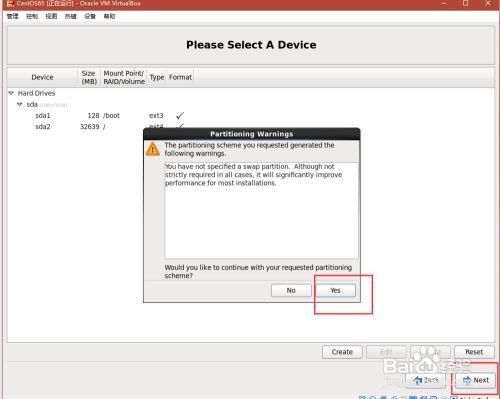Click the format checkmark for sda1
The height and width of the screenshot is (399, 500).
click(180, 116)
